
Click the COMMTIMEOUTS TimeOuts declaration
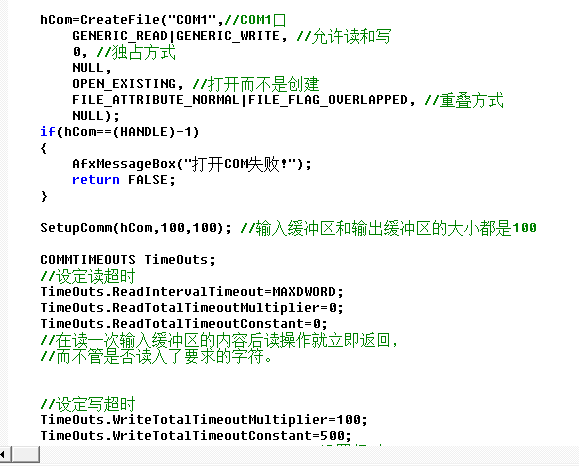tap(128, 260)
